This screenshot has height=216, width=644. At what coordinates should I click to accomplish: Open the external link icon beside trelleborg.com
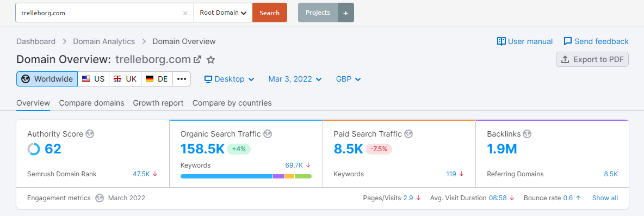point(197,59)
